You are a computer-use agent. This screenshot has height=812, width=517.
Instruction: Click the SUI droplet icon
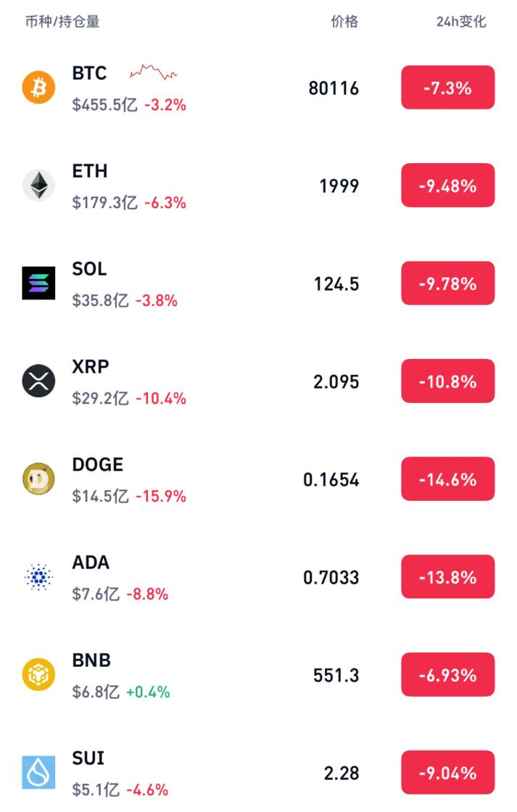click(x=38, y=773)
